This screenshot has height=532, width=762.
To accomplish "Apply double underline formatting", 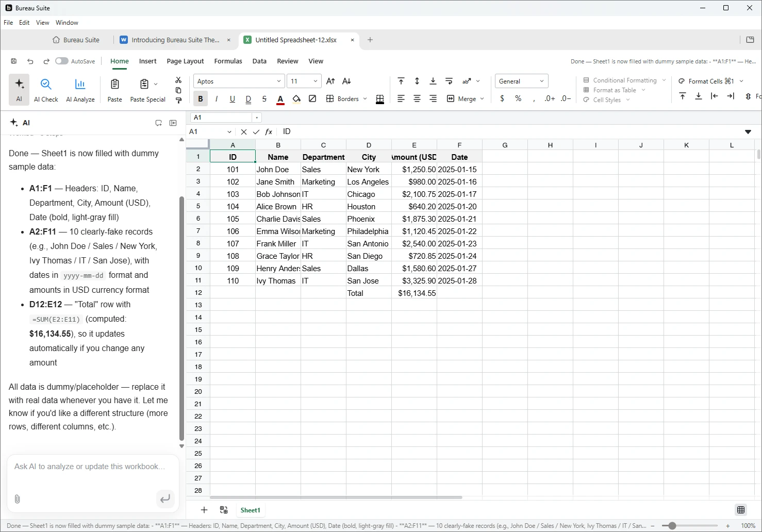I will pyautogui.click(x=249, y=99).
